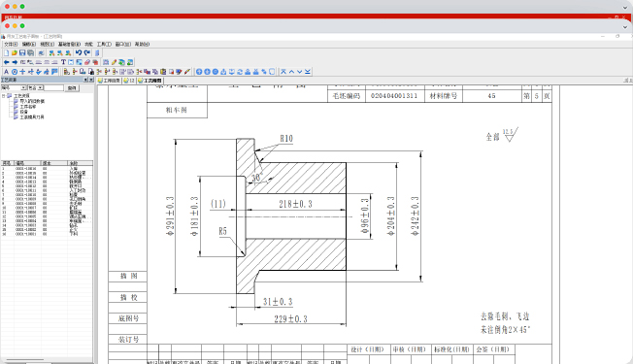633x364 pixels.
Task: Go to previous page with up chevron
Action: 291,72
